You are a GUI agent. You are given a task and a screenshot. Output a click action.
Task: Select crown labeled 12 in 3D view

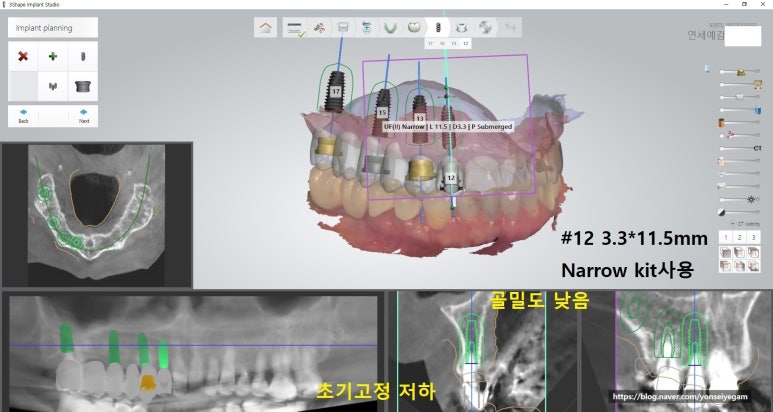tap(451, 177)
